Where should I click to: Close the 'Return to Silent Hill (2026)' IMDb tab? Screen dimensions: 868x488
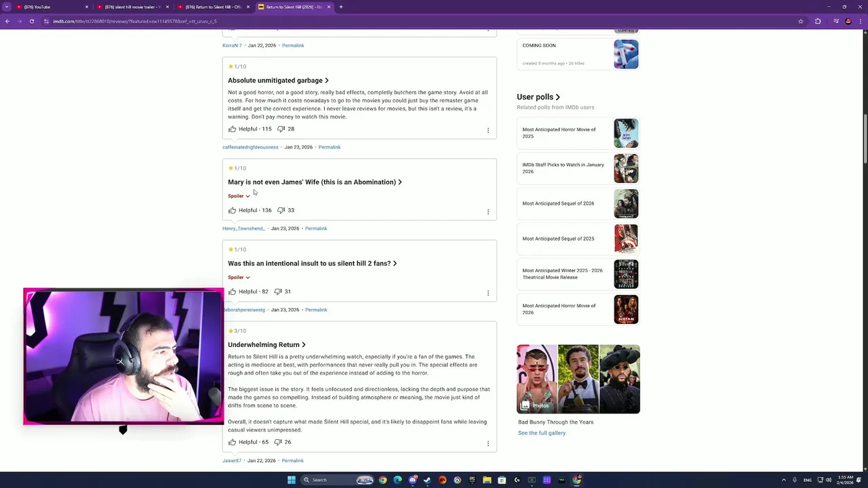(x=329, y=7)
